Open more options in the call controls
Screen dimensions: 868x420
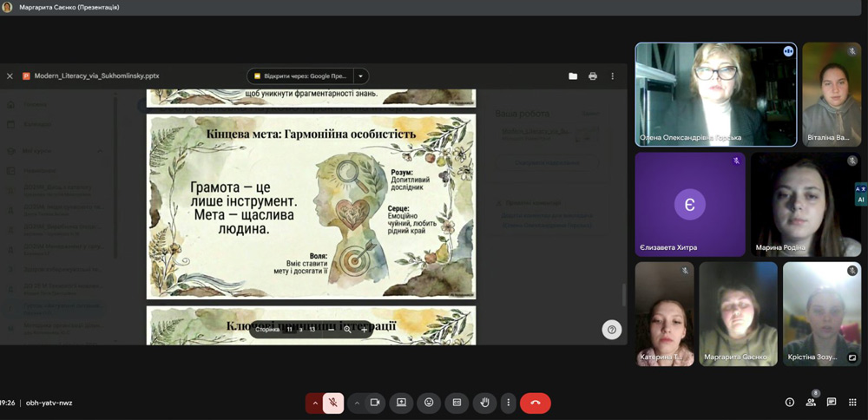(509, 403)
